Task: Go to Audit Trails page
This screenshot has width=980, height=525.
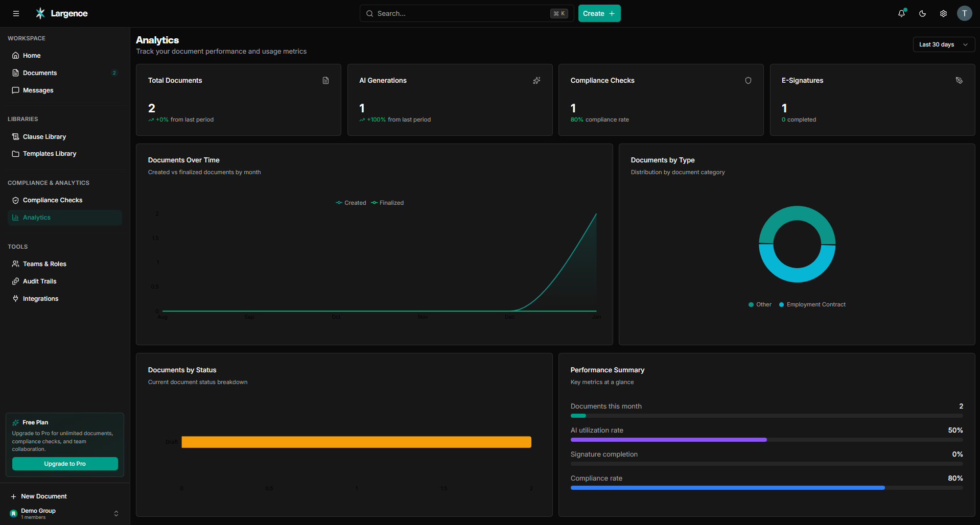Action: click(40, 281)
